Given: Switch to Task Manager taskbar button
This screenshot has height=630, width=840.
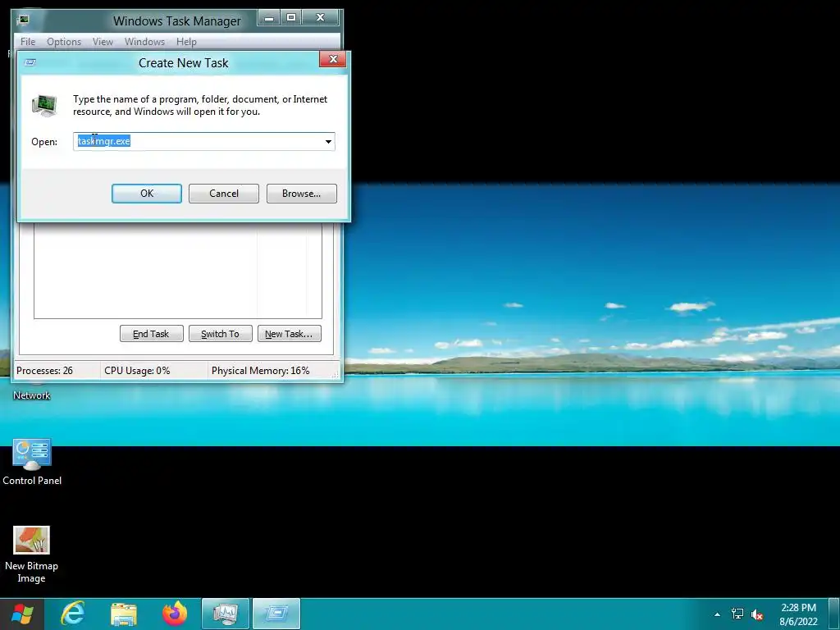Looking at the screenshot, I should [x=225, y=614].
